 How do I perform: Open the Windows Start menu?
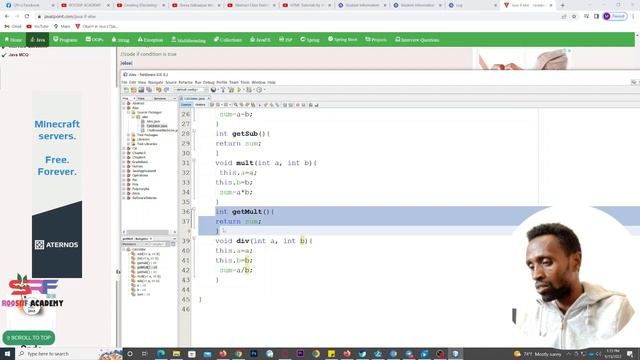tap(7, 354)
